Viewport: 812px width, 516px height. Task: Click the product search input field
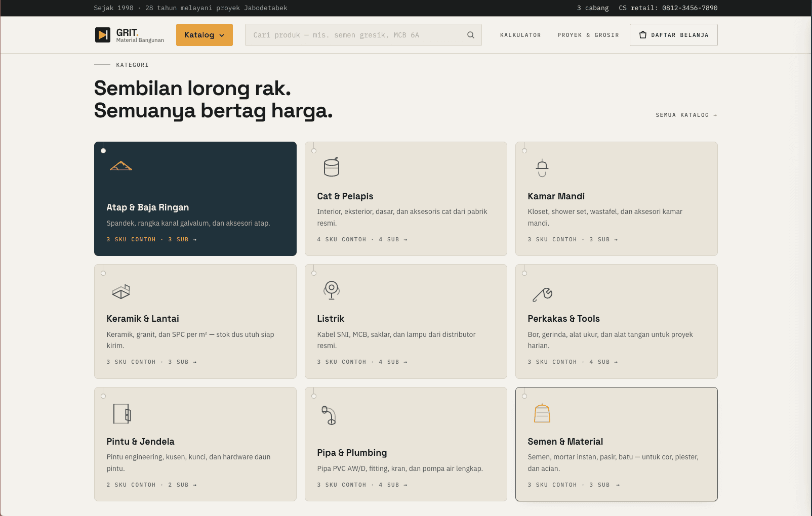click(363, 35)
